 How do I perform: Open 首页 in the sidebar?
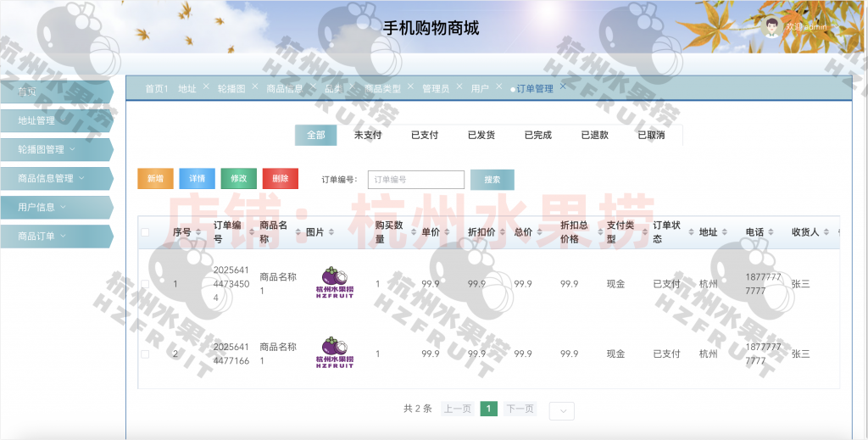pyautogui.click(x=56, y=92)
